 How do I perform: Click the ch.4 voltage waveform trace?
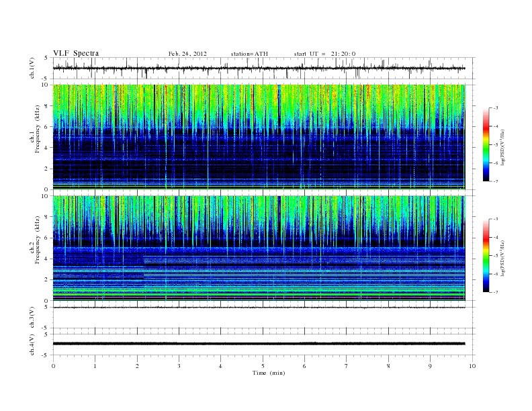(x=259, y=344)
